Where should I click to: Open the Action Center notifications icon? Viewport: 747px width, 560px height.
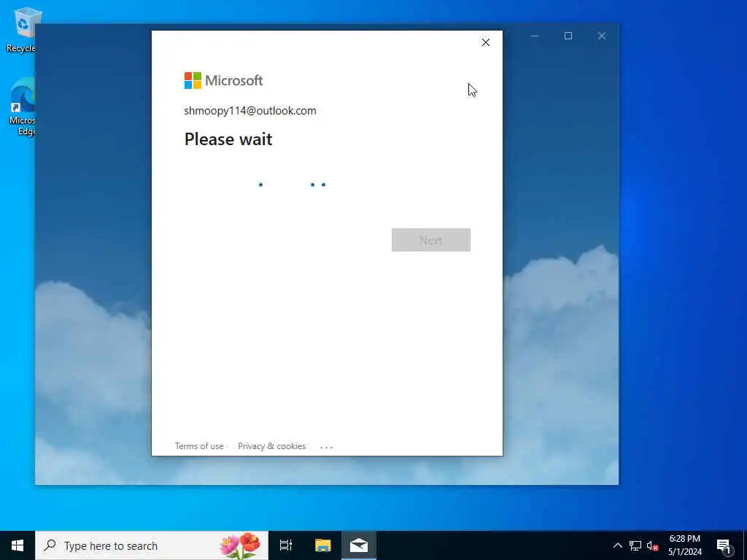(x=724, y=546)
